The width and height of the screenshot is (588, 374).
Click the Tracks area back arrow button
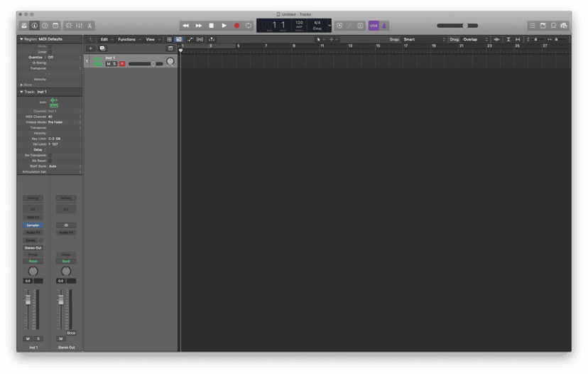click(x=90, y=39)
